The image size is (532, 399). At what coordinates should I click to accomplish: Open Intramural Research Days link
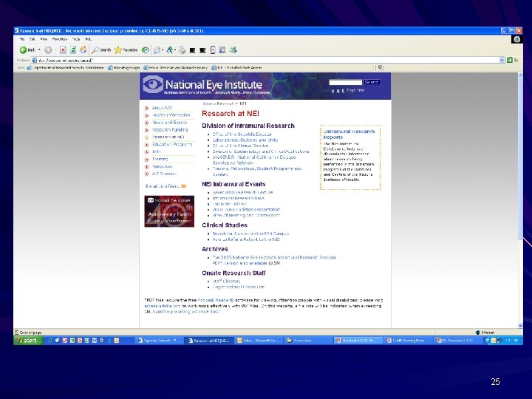pos(238,198)
